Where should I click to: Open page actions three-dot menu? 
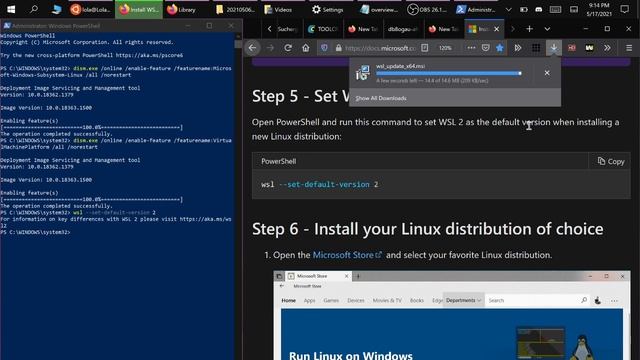471,48
